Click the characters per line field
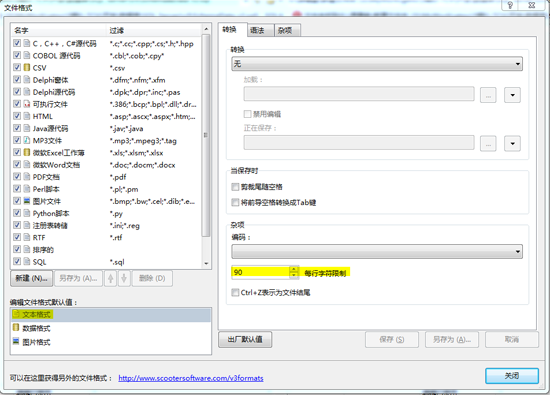This screenshot has height=395, width=550. [261, 272]
